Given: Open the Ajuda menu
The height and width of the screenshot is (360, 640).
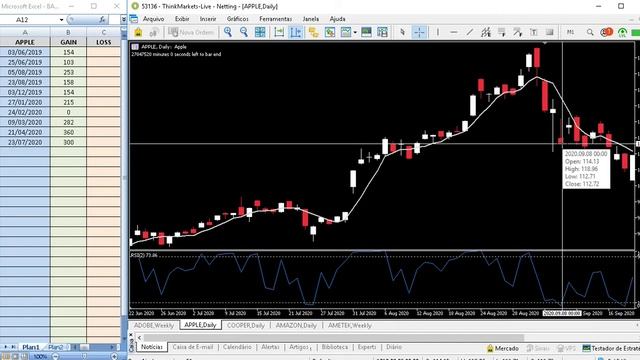Looking at the screenshot, I should 337,19.
